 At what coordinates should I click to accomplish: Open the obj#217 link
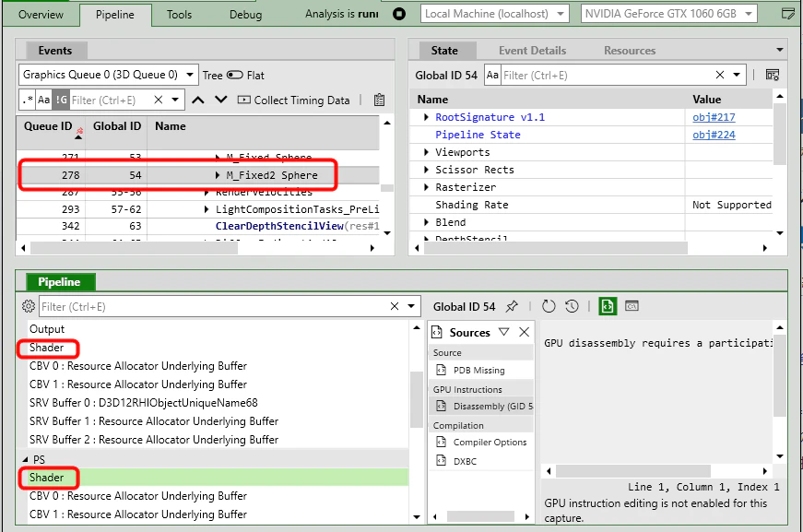tap(714, 117)
